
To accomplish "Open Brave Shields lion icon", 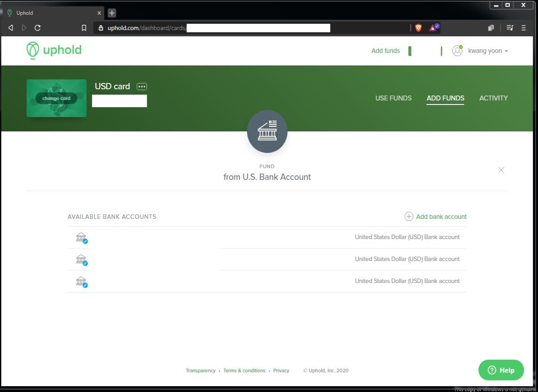I will tap(418, 28).
